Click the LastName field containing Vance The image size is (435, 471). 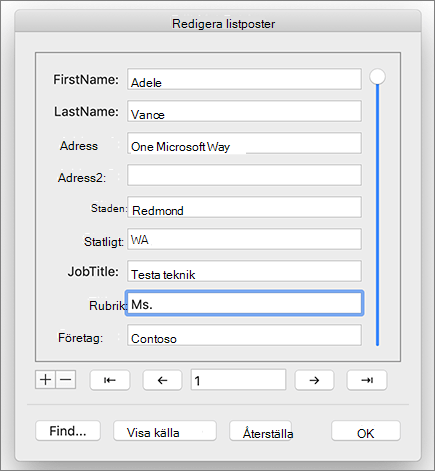click(244, 111)
